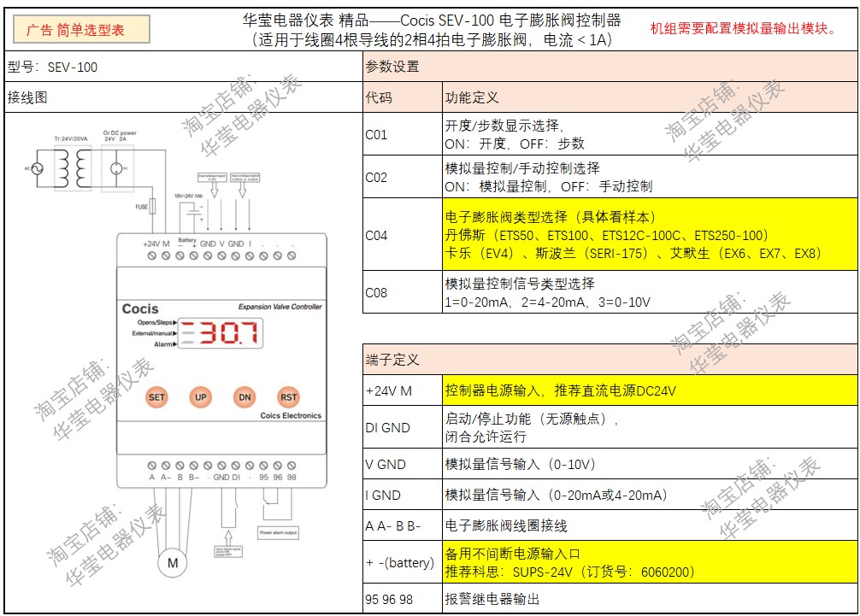Click the yellow 控制器电源输入 cell
Viewport: 860px width, 616px height.
tap(650, 390)
